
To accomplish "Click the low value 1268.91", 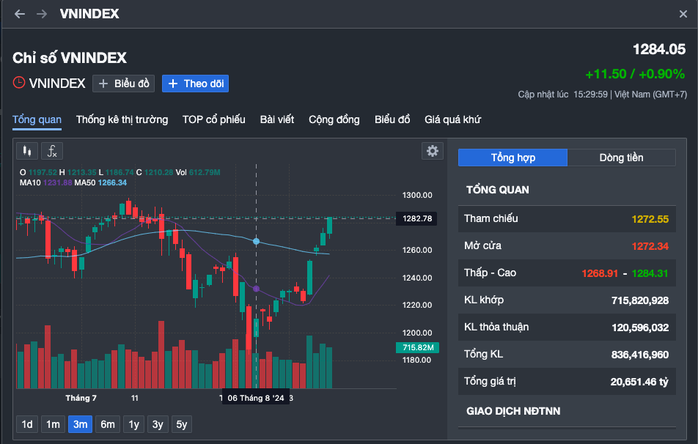I will point(600,273).
